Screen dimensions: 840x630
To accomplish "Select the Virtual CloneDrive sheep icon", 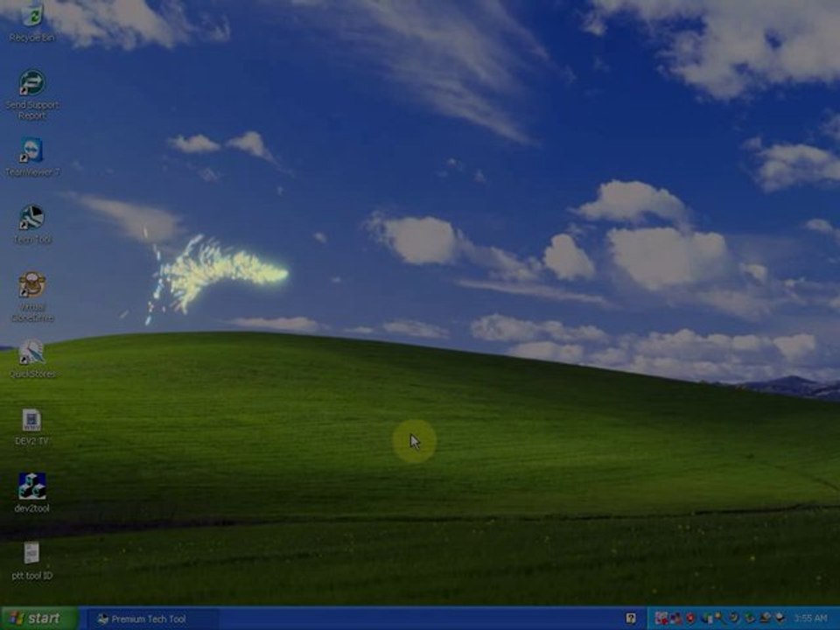I will [x=31, y=285].
